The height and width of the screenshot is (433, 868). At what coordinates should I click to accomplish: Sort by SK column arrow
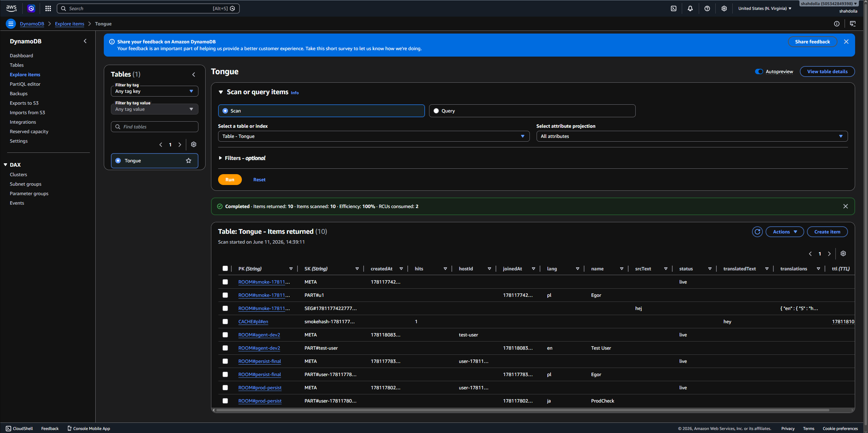click(x=357, y=269)
